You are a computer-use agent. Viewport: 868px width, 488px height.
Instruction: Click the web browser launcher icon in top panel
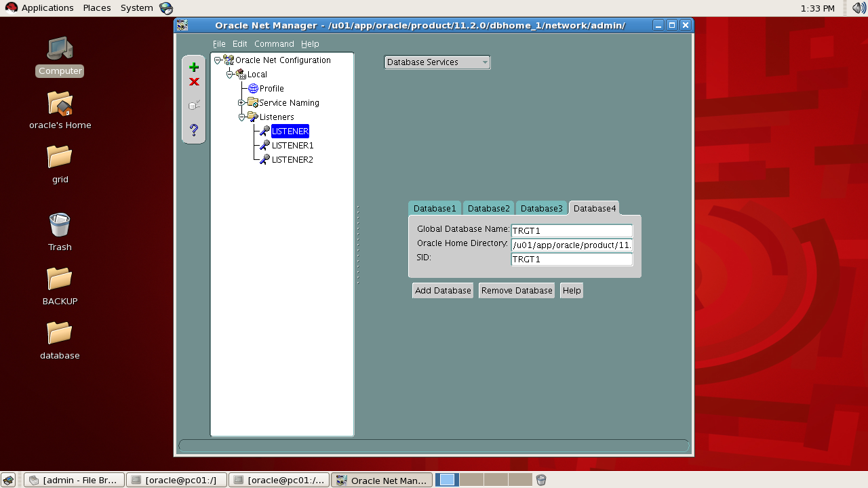click(x=166, y=8)
